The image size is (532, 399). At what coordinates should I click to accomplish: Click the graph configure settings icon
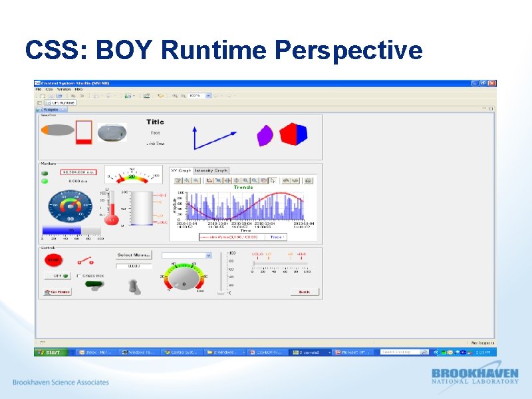tap(178, 180)
